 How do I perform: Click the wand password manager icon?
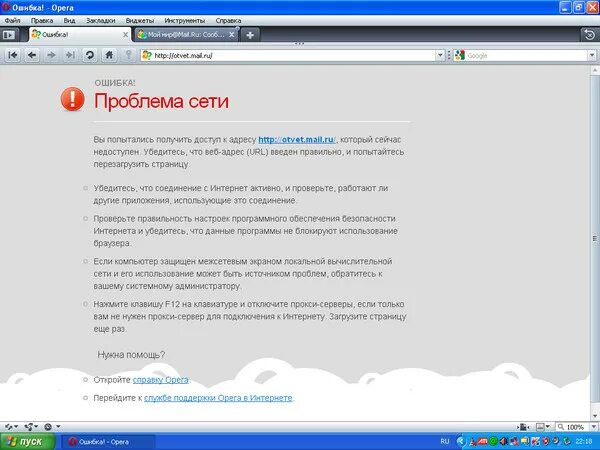pyautogui.click(x=129, y=55)
